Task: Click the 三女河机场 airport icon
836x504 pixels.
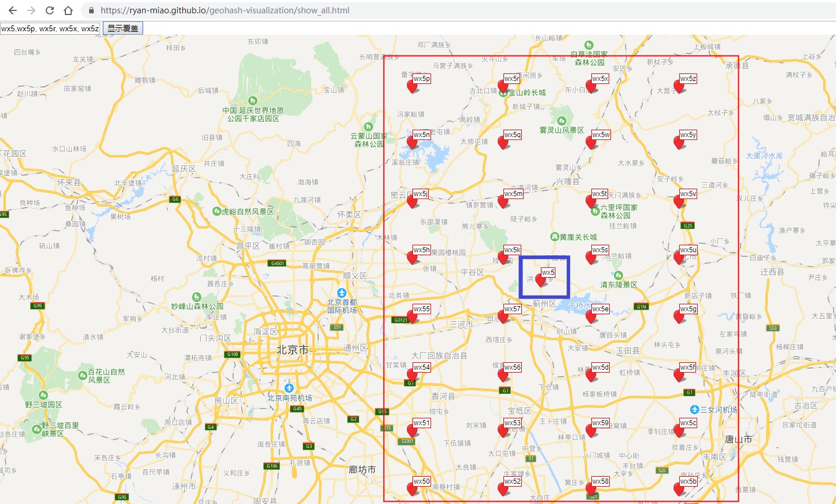Action: [695, 410]
